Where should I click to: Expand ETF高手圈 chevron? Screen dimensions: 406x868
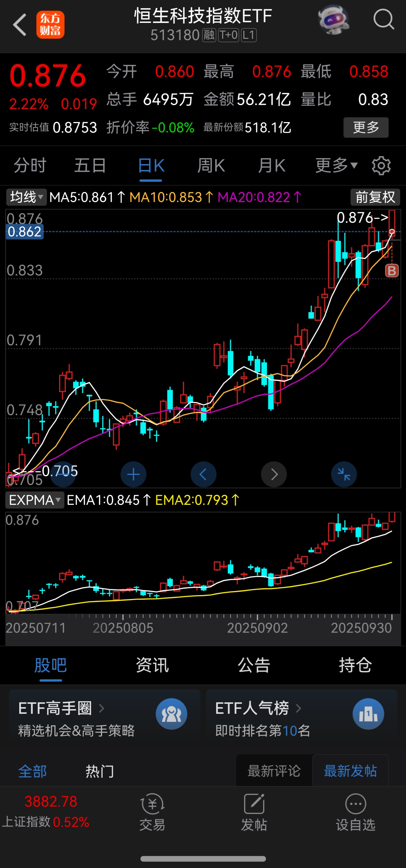[x=102, y=708]
